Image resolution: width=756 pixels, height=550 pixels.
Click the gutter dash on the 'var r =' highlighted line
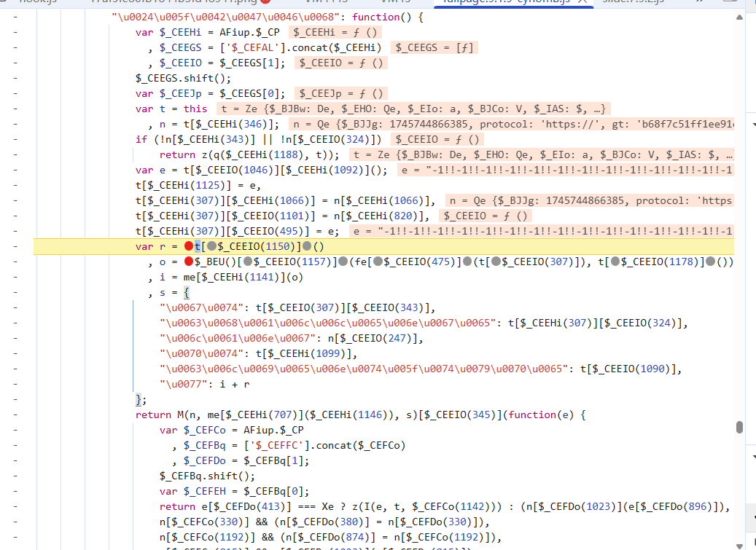pyautogui.click(x=15, y=246)
